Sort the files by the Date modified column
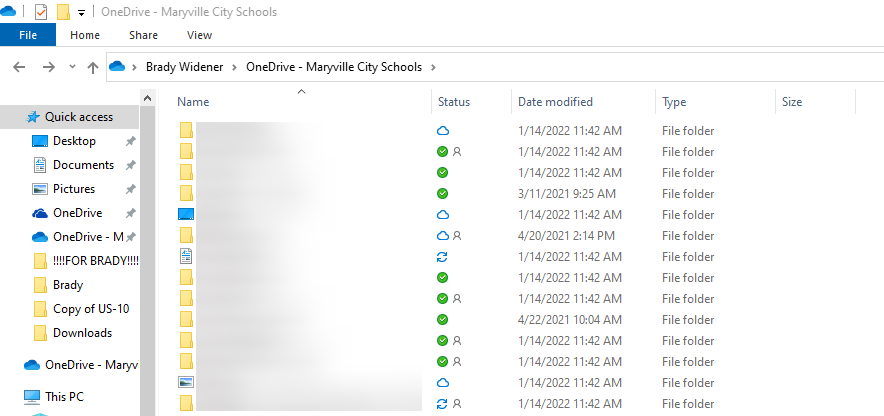Image resolution: width=884 pixels, height=416 pixels. click(555, 102)
